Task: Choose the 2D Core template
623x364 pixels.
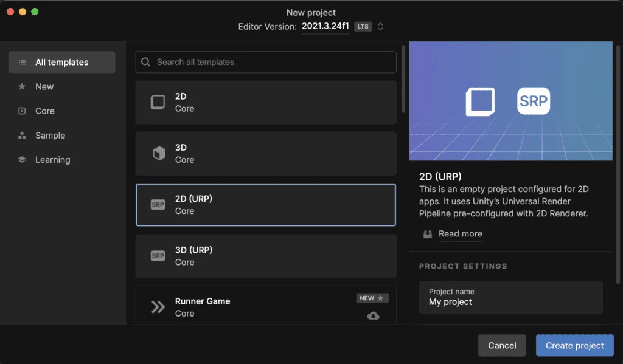Action: (x=266, y=103)
